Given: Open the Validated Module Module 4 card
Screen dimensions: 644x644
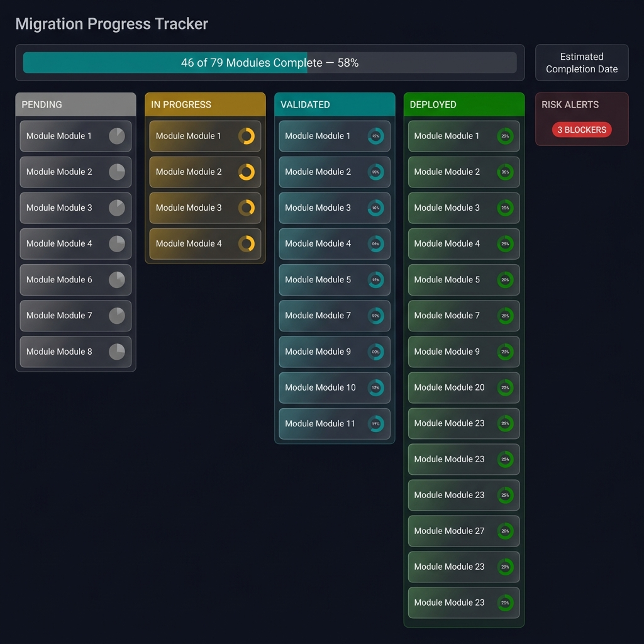Looking at the screenshot, I should coord(335,244).
